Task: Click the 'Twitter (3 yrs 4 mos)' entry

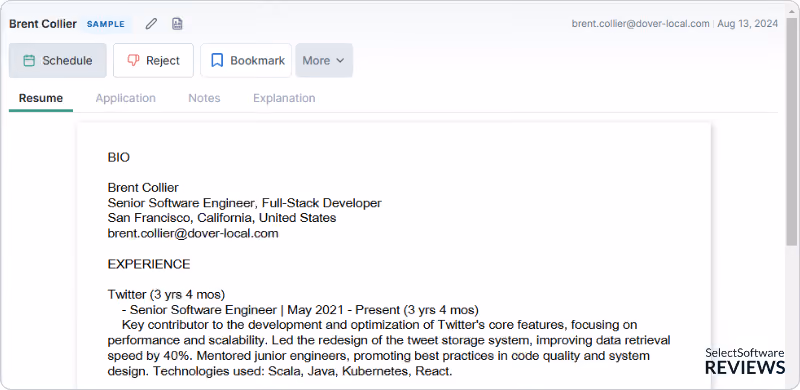Action: (x=166, y=295)
